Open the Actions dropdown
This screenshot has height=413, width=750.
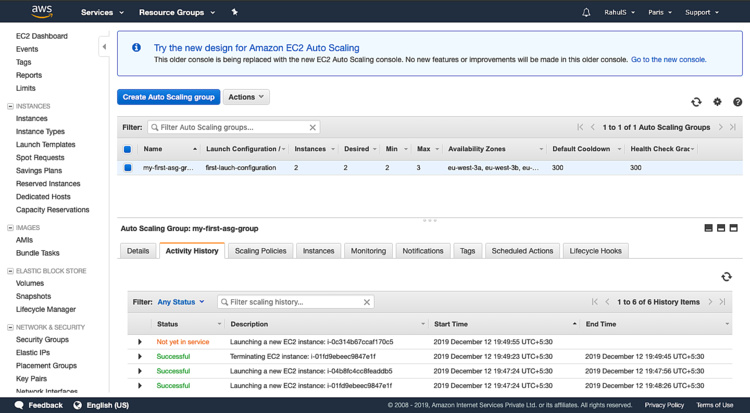coord(246,97)
